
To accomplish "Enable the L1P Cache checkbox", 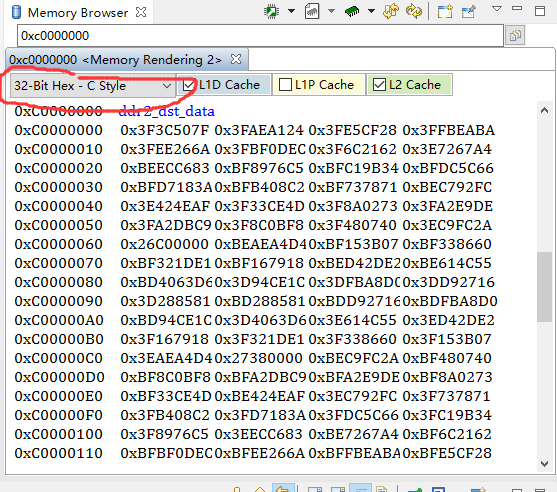I will pos(285,85).
